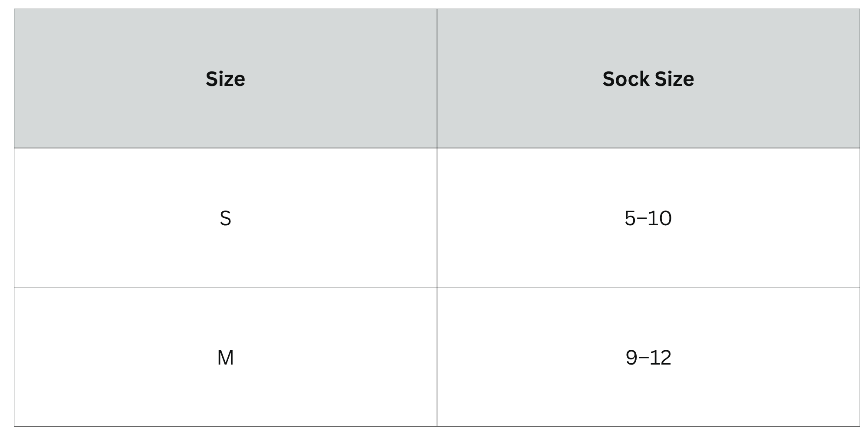Click the dash between 9 and 12
Screen dimensions: 868x434
[x=644, y=358]
